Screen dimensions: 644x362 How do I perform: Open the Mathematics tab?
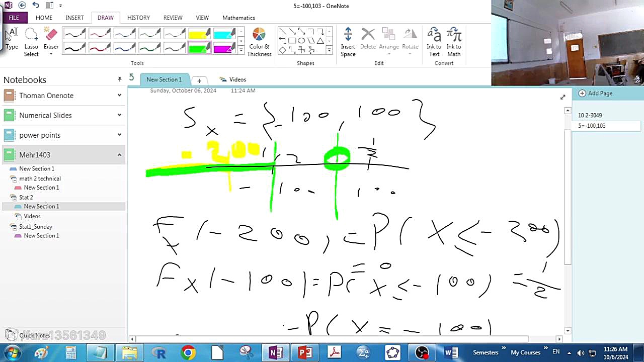[238, 18]
